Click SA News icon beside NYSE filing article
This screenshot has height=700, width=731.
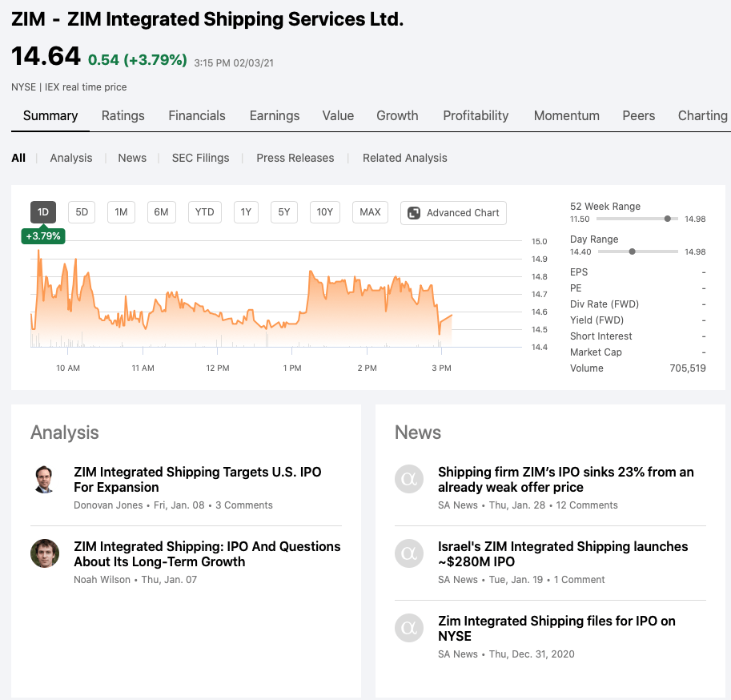click(409, 628)
